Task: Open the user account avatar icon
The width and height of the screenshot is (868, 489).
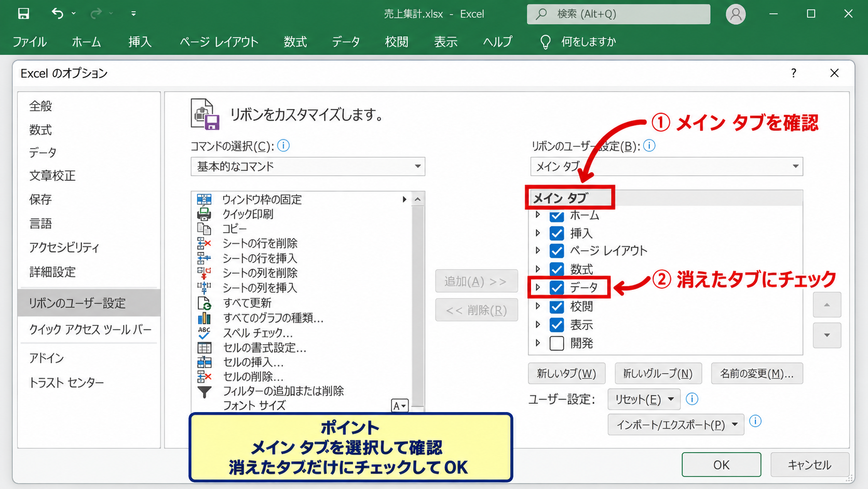Action: (736, 14)
